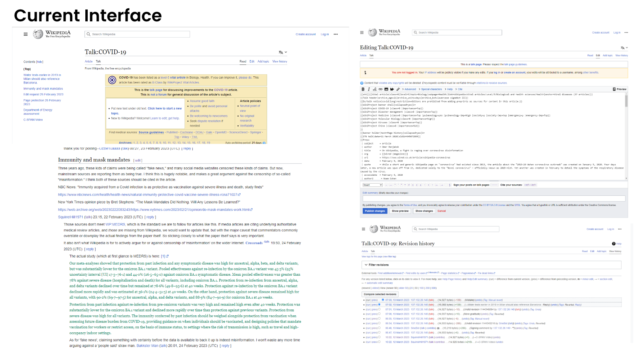The image size is (644, 358).
Task: Open the Insert dropdown below editor
Action: tap(373, 185)
